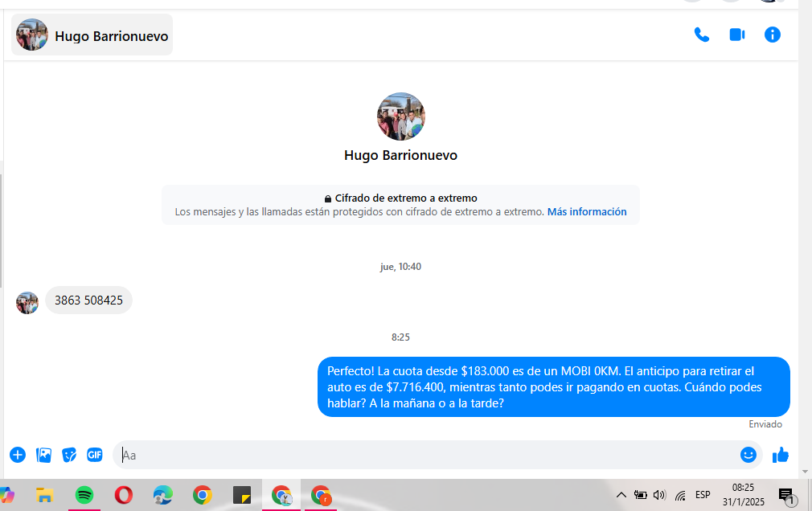The image size is (812, 511).
Task: Open more actions plus icon in composer
Action: pyautogui.click(x=18, y=455)
